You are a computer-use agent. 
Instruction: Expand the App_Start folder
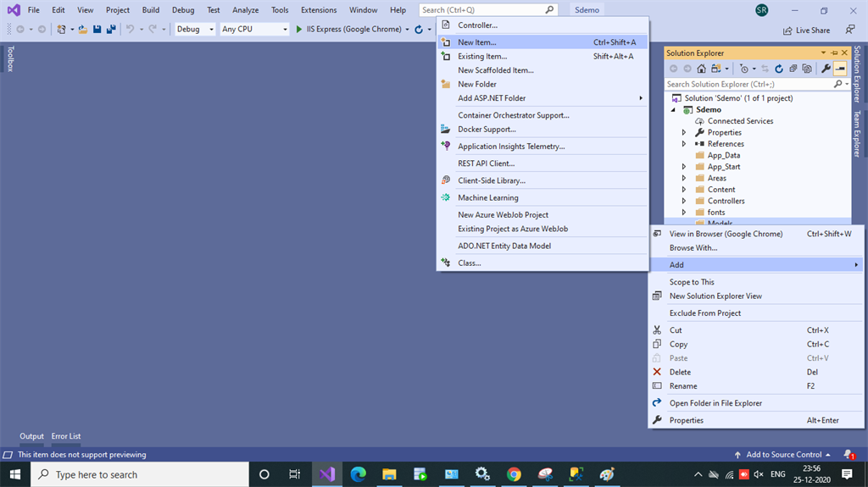(x=684, y=167)
